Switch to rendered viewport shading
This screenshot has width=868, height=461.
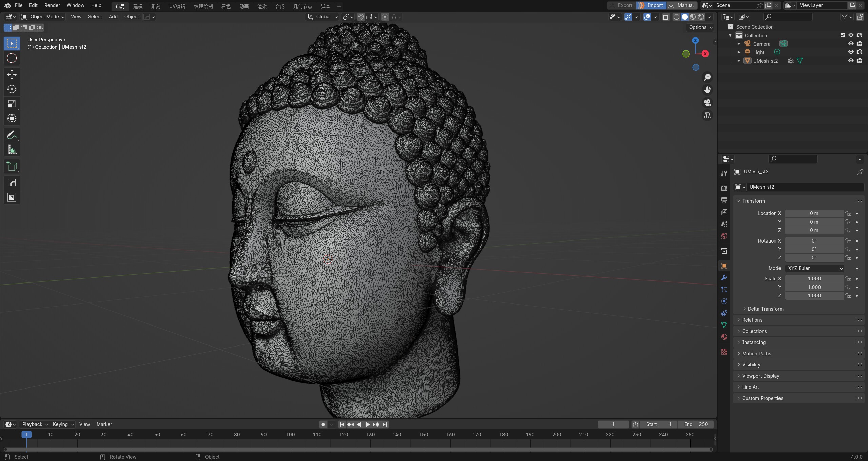[x=701, y=17]
